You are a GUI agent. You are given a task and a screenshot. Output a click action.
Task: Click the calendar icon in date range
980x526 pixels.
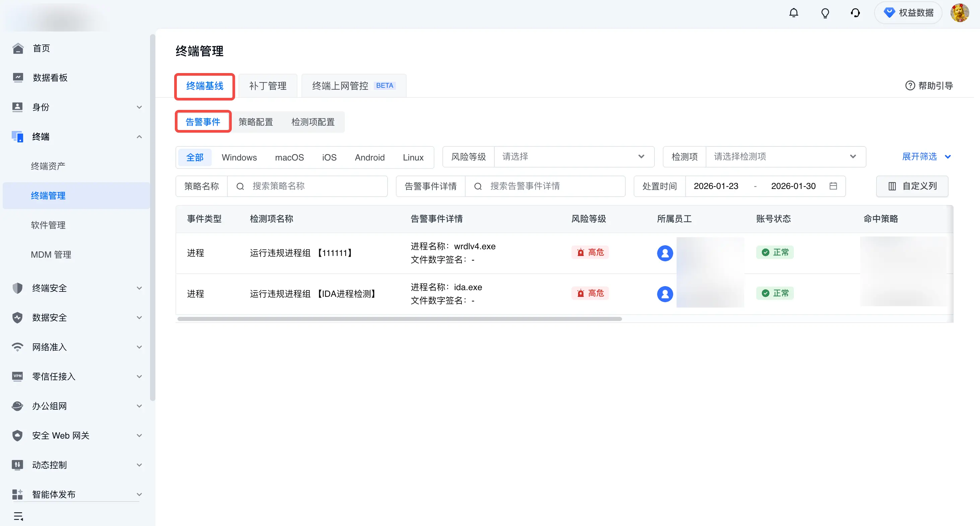click(x=833, y=186)
